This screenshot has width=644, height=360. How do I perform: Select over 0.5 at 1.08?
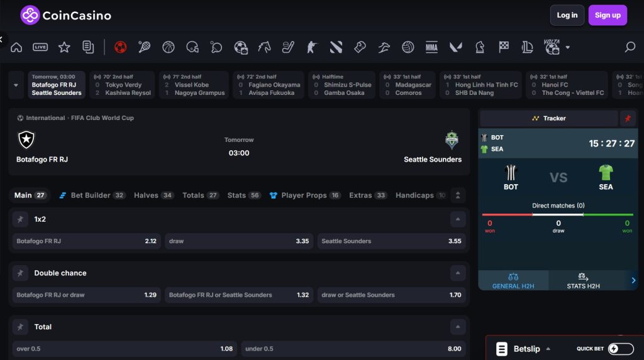pos(125,349)
